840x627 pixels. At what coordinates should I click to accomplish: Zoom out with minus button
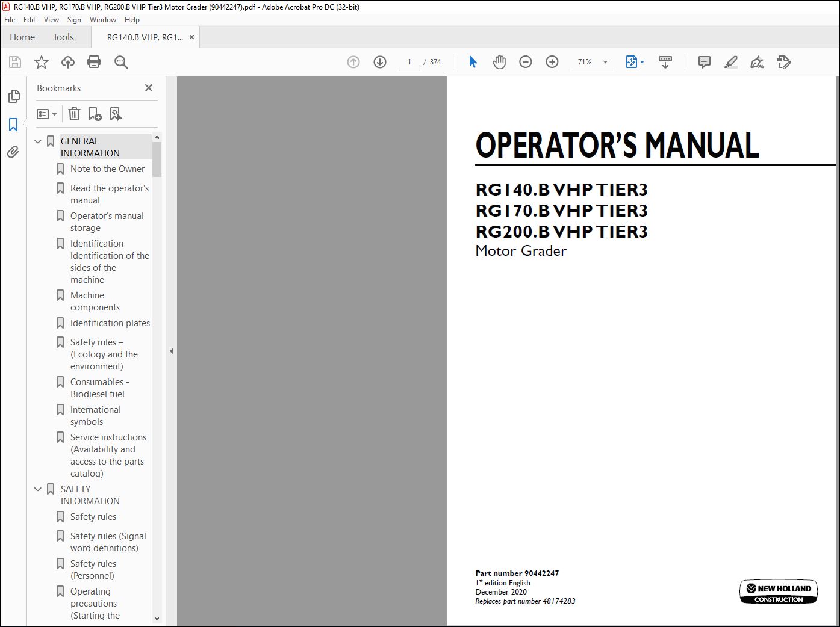(526, 62)
